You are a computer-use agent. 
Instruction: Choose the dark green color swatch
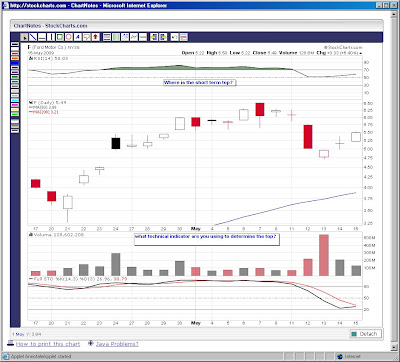coord(15,77)
